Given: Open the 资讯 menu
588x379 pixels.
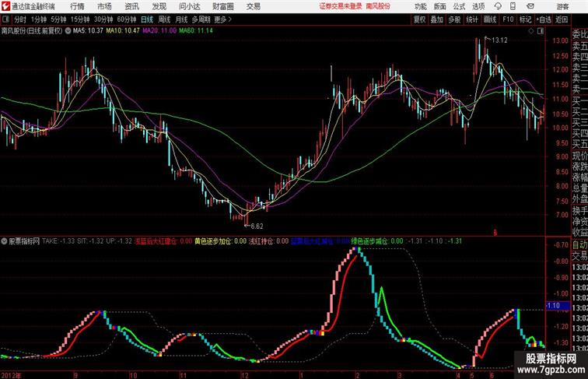Looking at the screenshot, I should click(x=132, y=6).
